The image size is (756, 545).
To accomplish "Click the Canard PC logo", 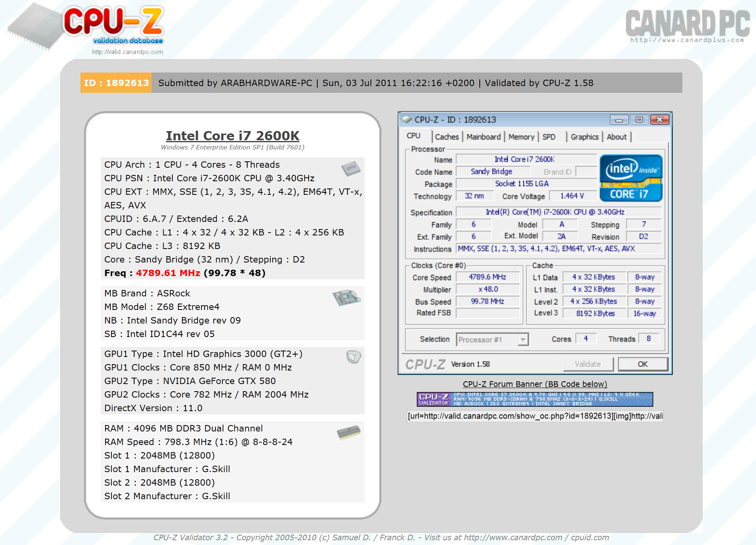I will click(x=688, y=26).
